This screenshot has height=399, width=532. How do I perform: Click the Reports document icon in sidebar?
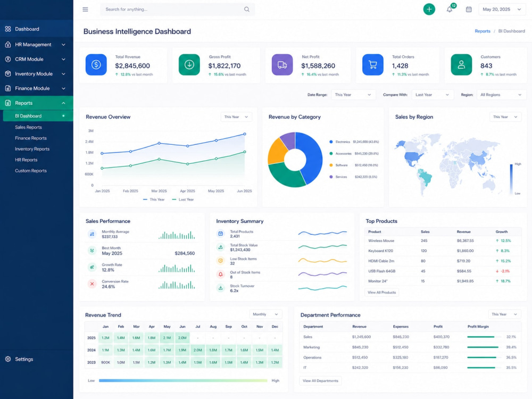point(8,103)
